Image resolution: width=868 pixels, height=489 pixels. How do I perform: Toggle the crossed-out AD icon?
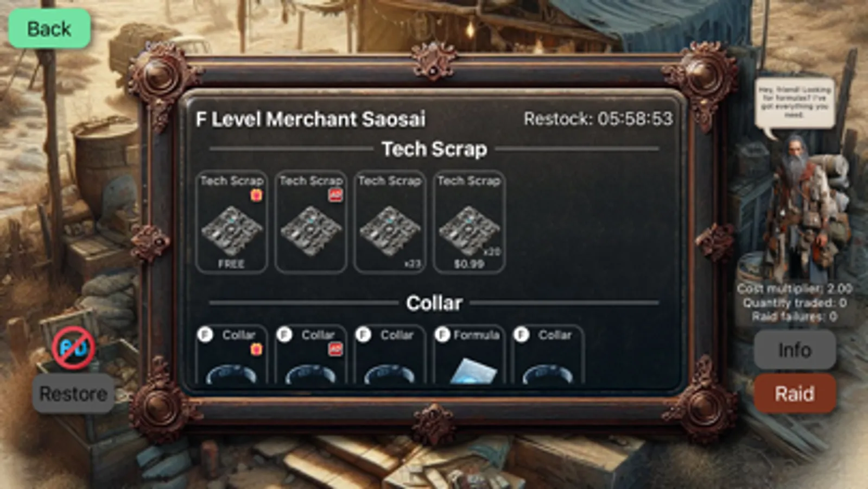click(x=73, y=348)
